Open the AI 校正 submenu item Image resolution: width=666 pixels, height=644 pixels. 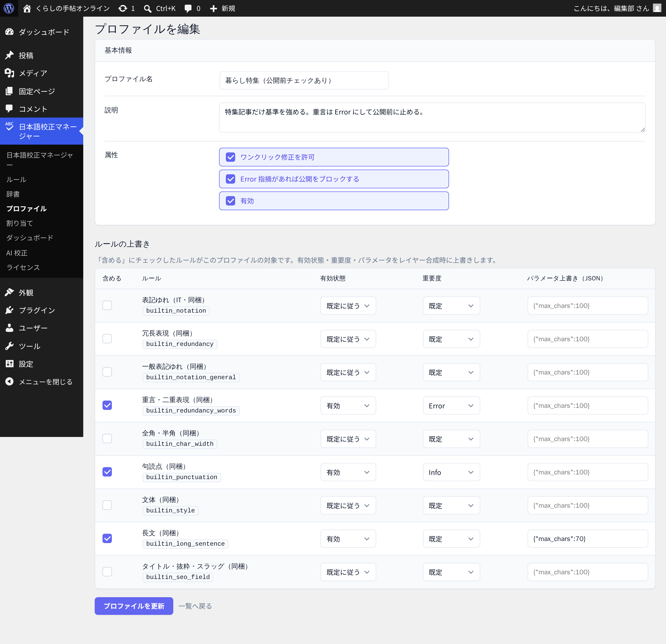pos(17,253)
